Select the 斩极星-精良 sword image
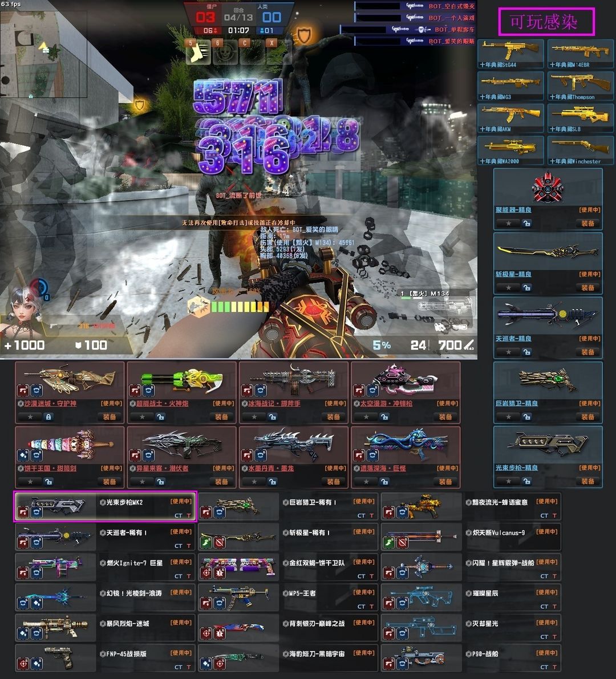 [548, 251]
